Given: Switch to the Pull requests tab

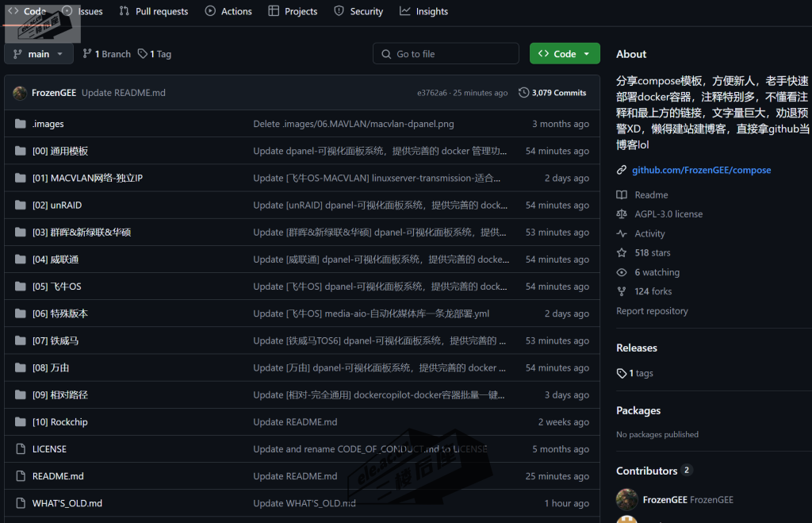Looking at the screenshot, I should tap(154, 11).
